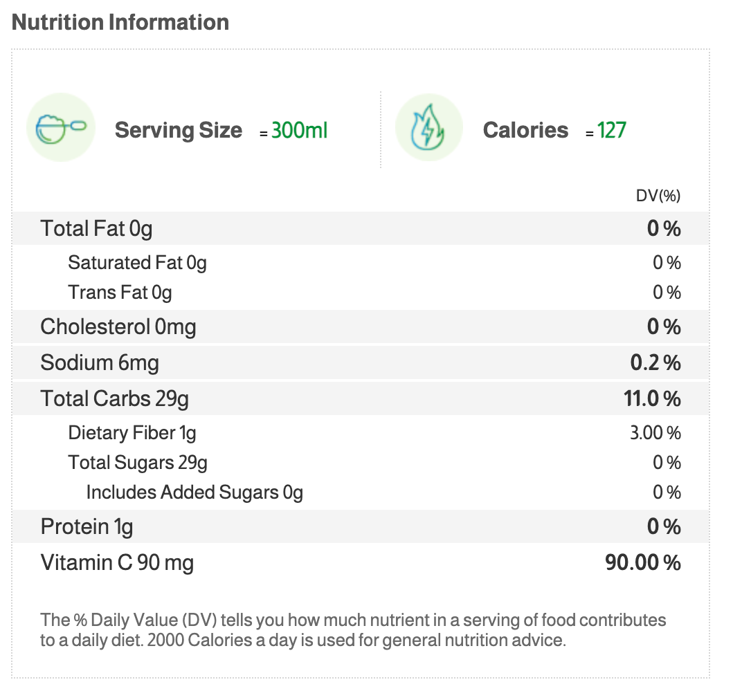Screen dimensions: 742x700
Task: Click the Nutrition Information heading
Action: [120, 22]
